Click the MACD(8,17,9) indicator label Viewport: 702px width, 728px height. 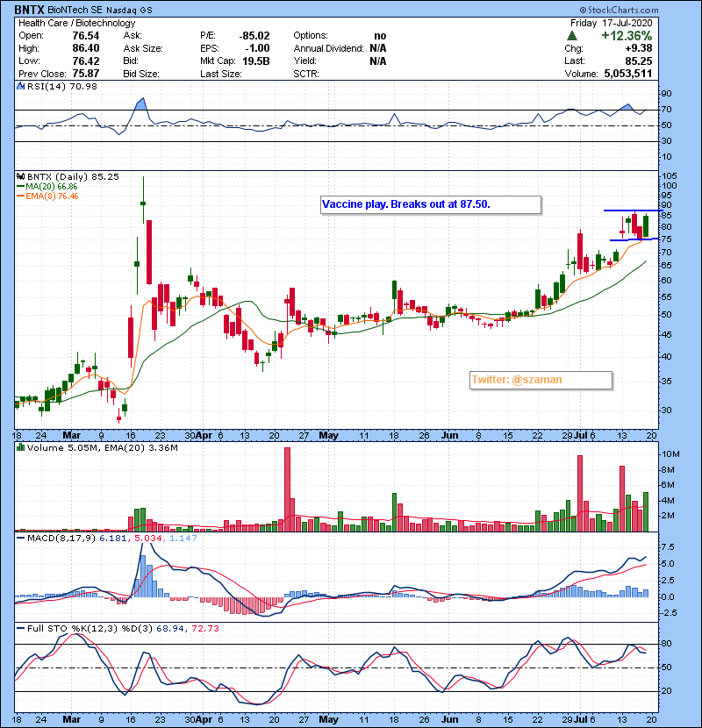(x=61, y=539)
